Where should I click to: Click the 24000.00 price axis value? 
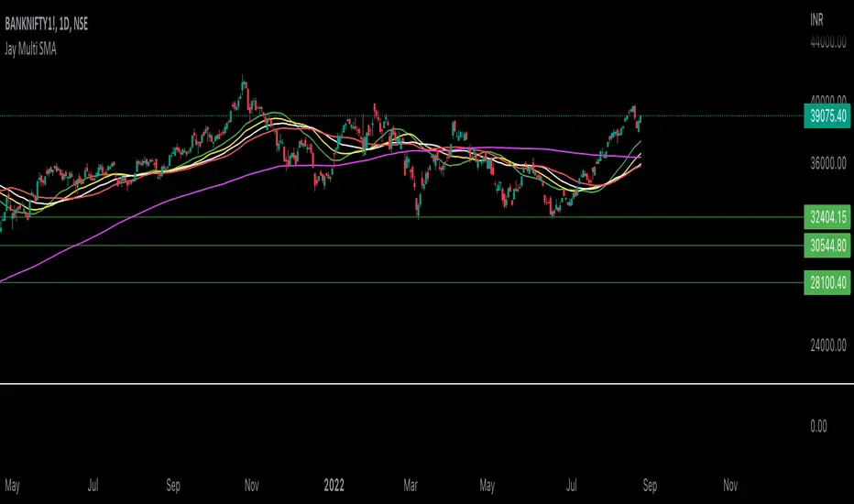tap(828, 345)
